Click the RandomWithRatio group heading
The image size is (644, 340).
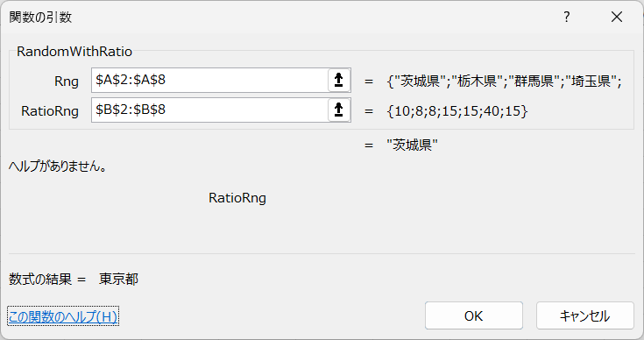(74, 52)
